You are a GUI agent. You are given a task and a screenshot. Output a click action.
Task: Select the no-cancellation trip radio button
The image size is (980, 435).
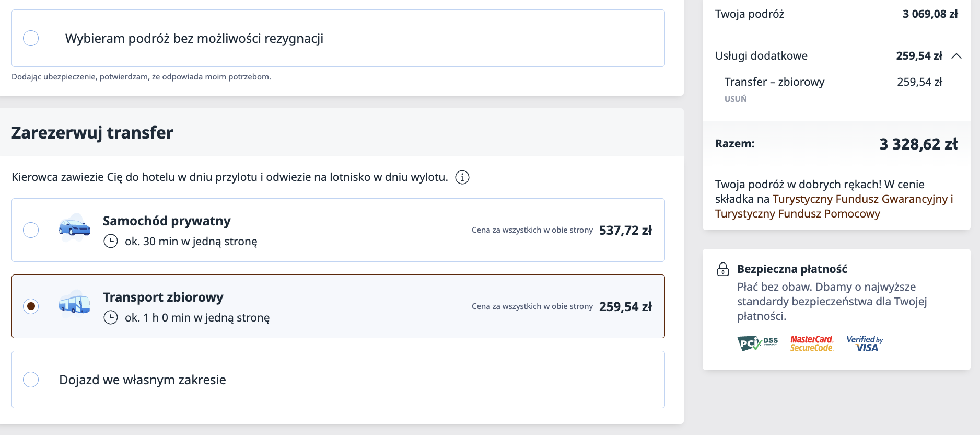pyautogui.click(x=31, y=38)
